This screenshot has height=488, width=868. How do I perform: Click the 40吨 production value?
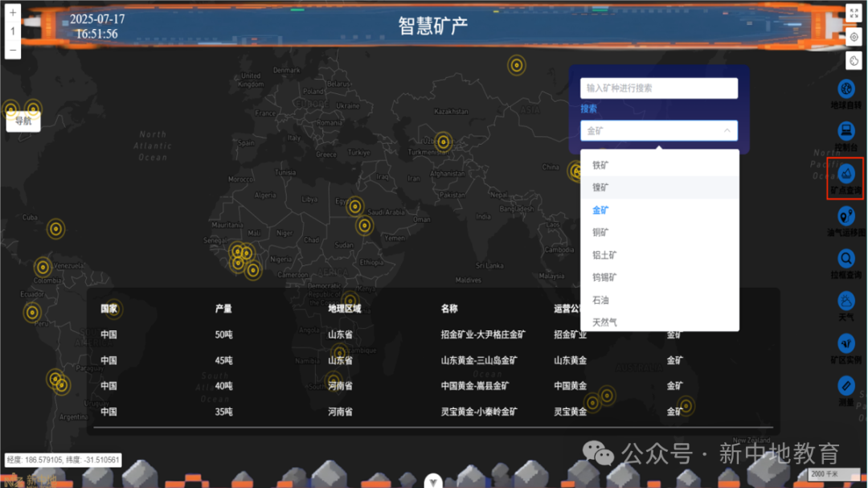tap(223, 386)
